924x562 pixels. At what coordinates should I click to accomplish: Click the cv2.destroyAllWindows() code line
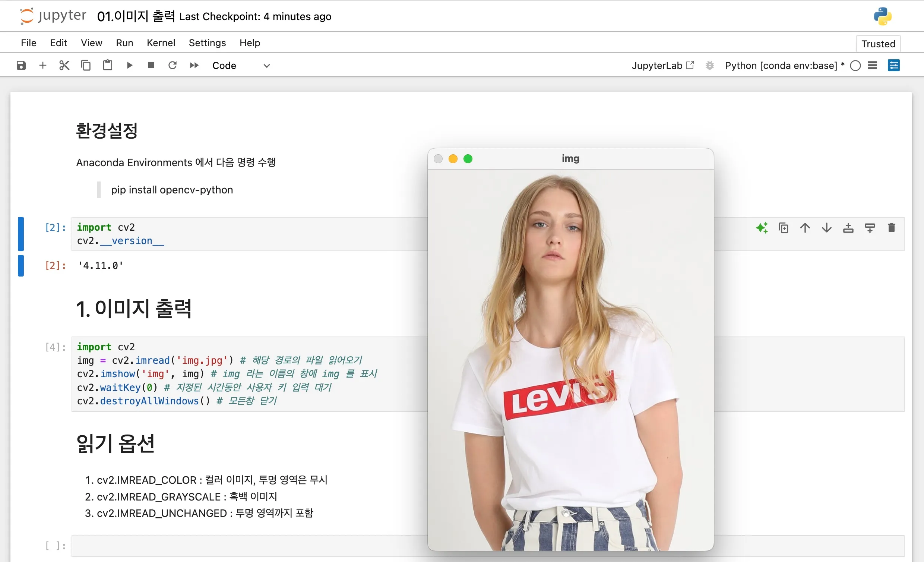(x=177, y=401)
